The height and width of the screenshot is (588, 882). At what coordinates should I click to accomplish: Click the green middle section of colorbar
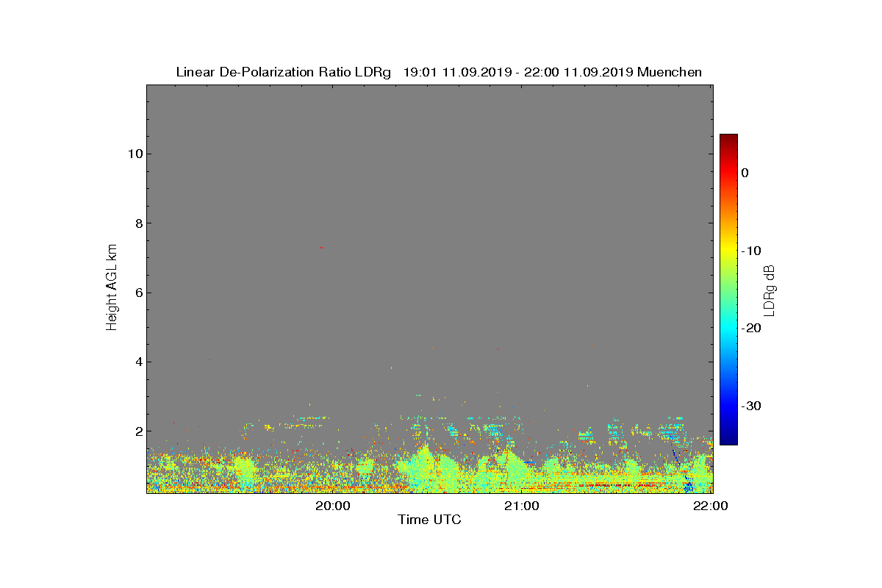pyautogui.click(x=728, y=290)
